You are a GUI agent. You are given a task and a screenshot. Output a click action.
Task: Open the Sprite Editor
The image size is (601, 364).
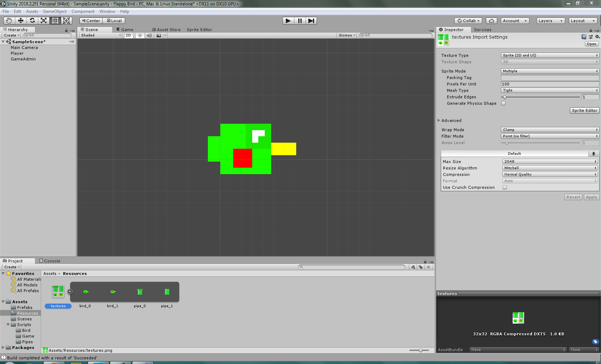584,110
